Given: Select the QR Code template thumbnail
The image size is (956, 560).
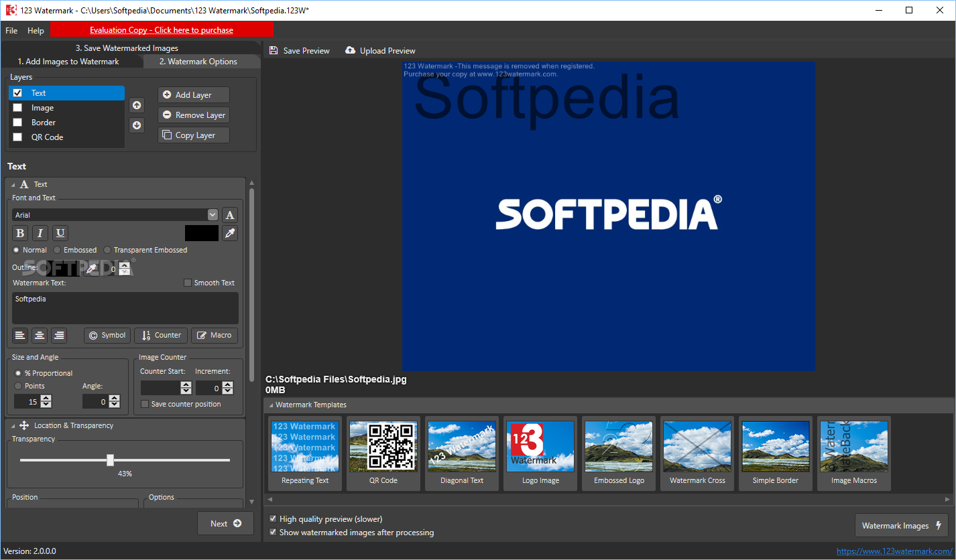Looking at the screenshot, I should pyautogui.click(x=383, y=447).
